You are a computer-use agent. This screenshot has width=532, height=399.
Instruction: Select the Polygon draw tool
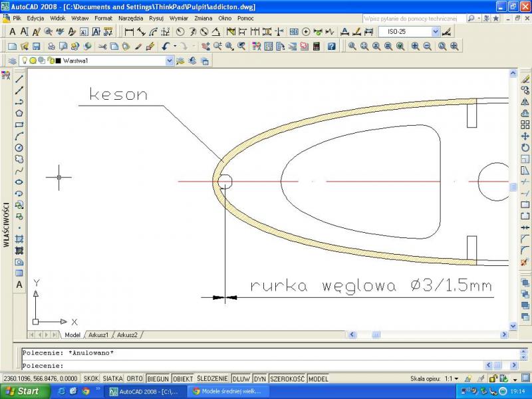point(19,113)
